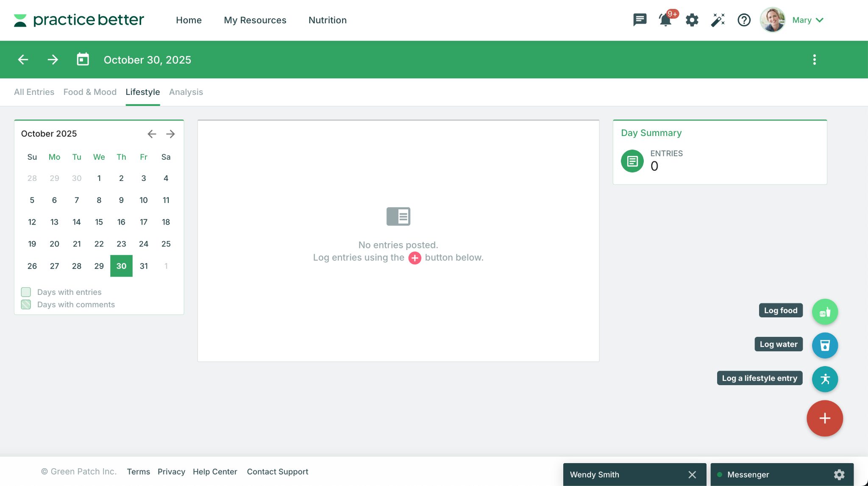Switch to the Analysis tab

(x=186, y=92)
